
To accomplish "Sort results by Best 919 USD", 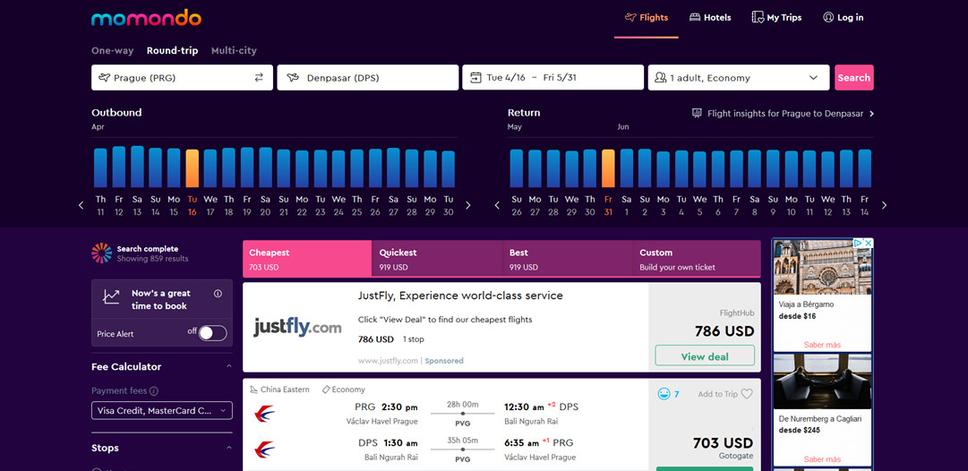I will 567,259.
